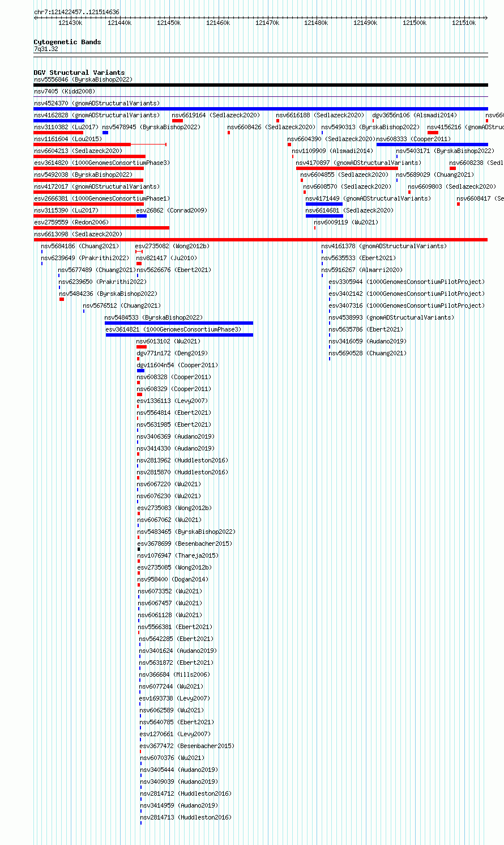This screenshot has height=845, width=504.
Task: Click the nsv4524370 gnomAD variant label
Action: (x=97, y=103)
